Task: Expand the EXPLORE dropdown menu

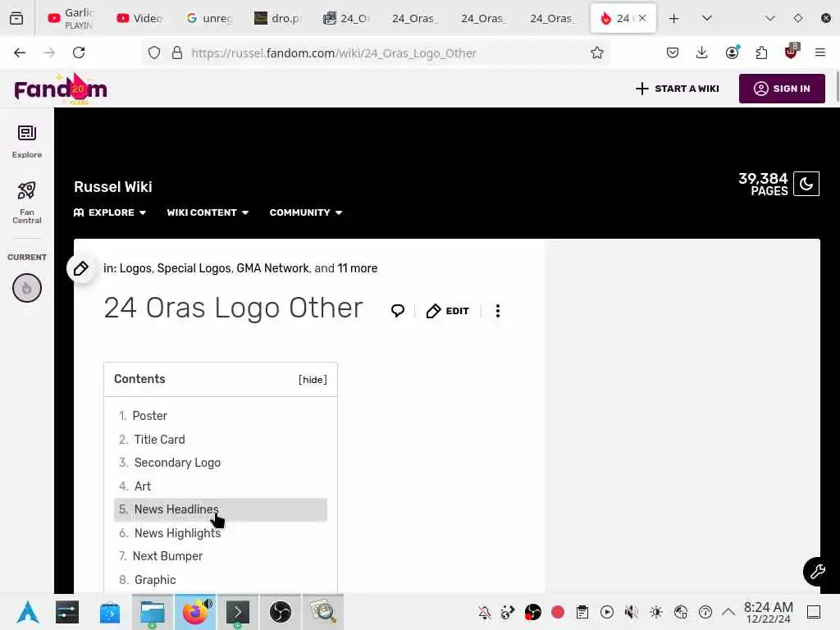Action: (x=110, y=212)
